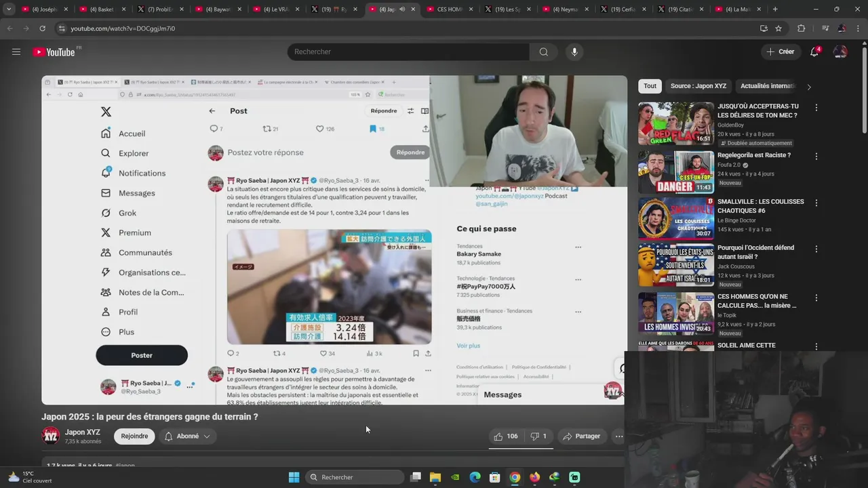Like the video with 106 likes
868x488 pixels.
[506, 436]
